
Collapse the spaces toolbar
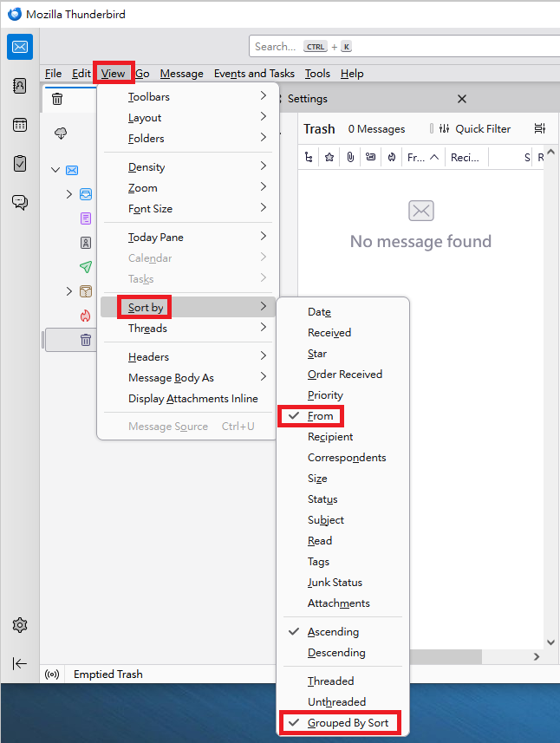(x=20, y=663)
